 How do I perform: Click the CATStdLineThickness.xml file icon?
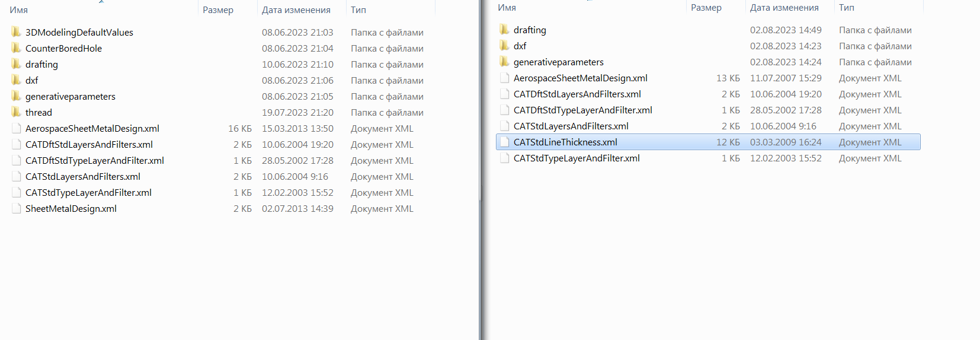pos(504,142)
